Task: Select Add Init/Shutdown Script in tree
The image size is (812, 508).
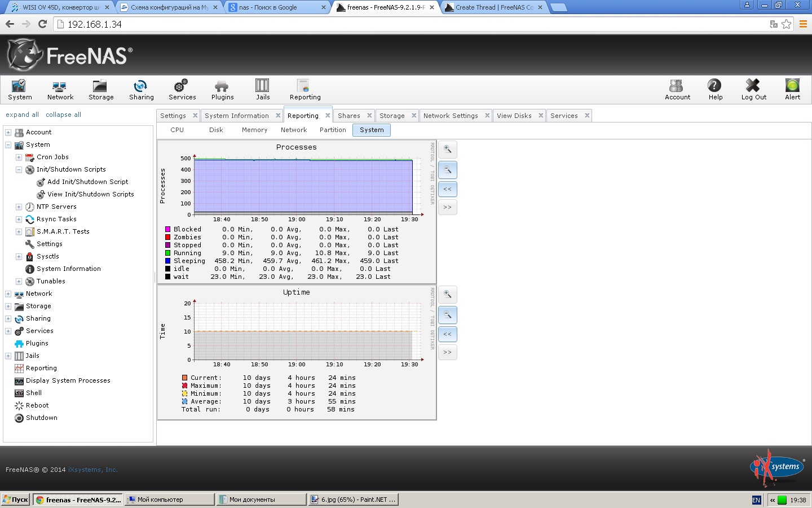Action: click(x=87, y=182)
